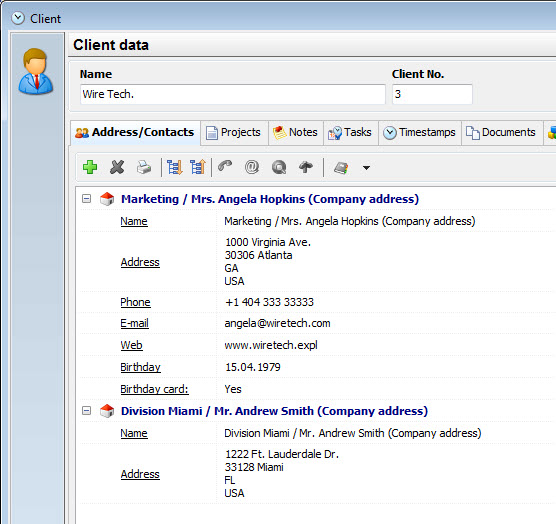Click the Birthday link label
Viewport: 556px width, 524px height.
pyautogui.click(x=140, y=367)
